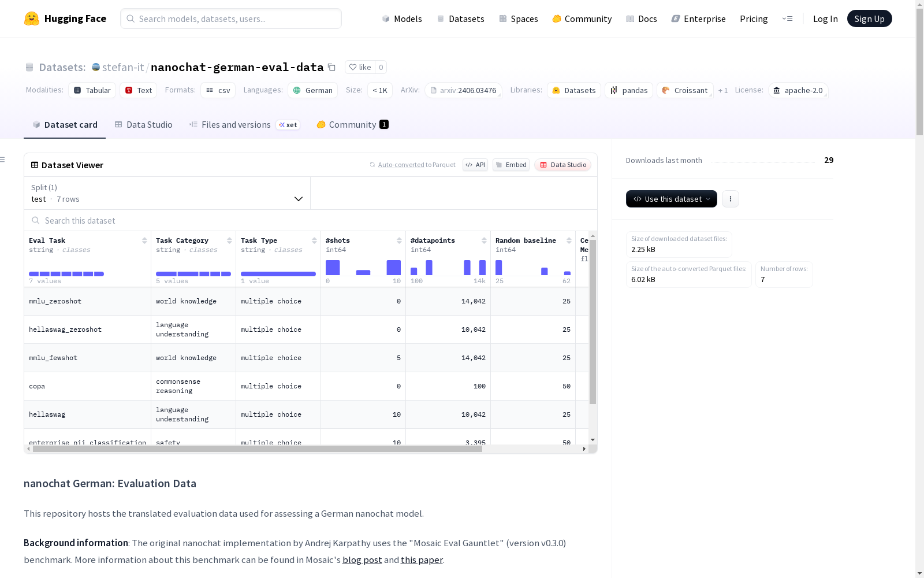Screen dimensions: 924x578
Task: Click the left sidebar table-of-contents icon
Action: click(x=3, y=160)
